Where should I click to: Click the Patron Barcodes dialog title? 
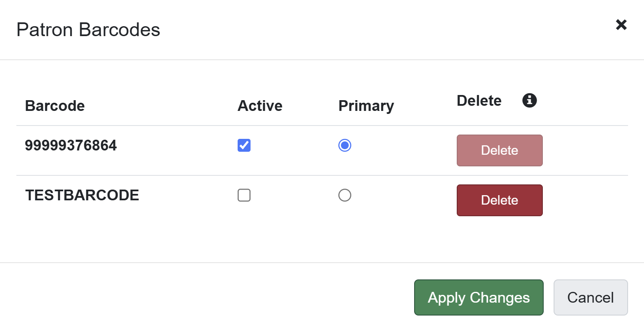click(x=88, y=30)
